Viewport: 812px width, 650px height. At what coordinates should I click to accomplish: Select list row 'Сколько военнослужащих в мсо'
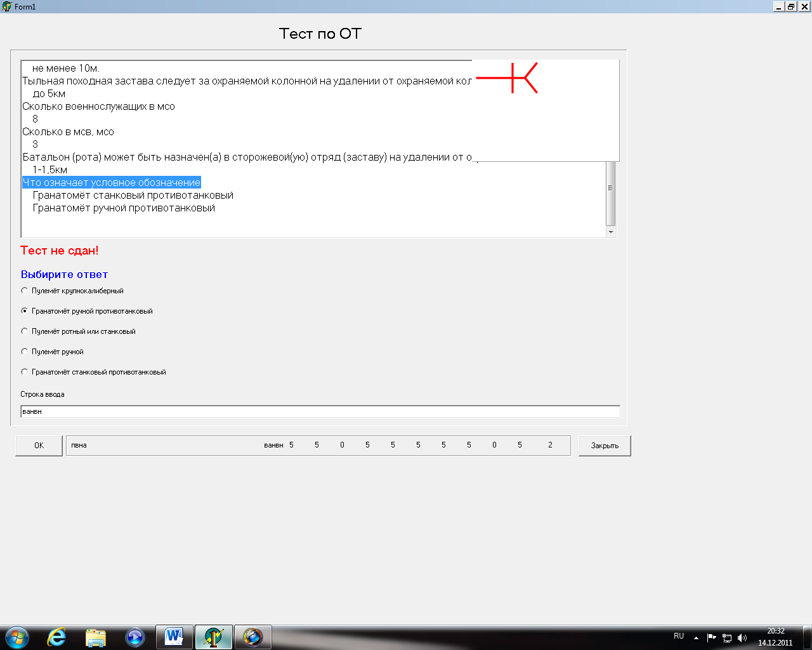tap(98, 107)
